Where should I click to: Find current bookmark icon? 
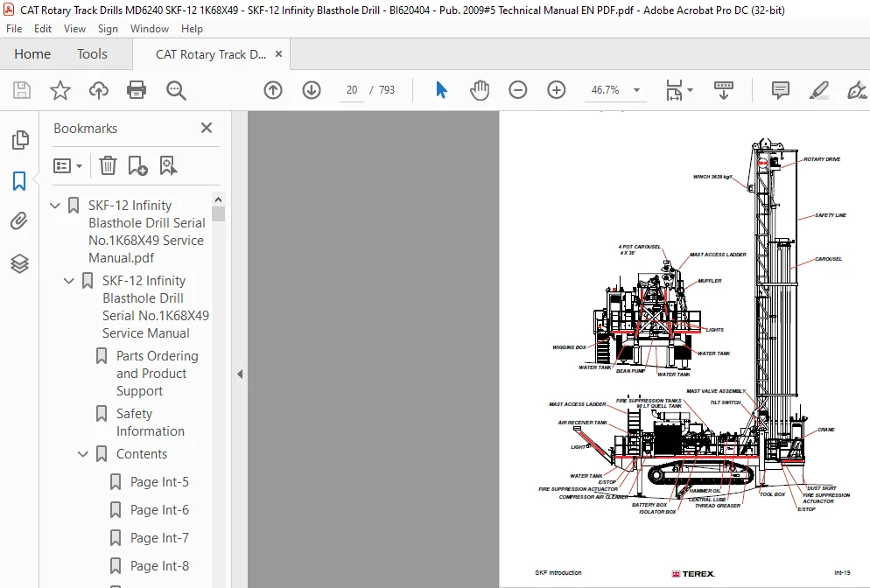point(168,165)
